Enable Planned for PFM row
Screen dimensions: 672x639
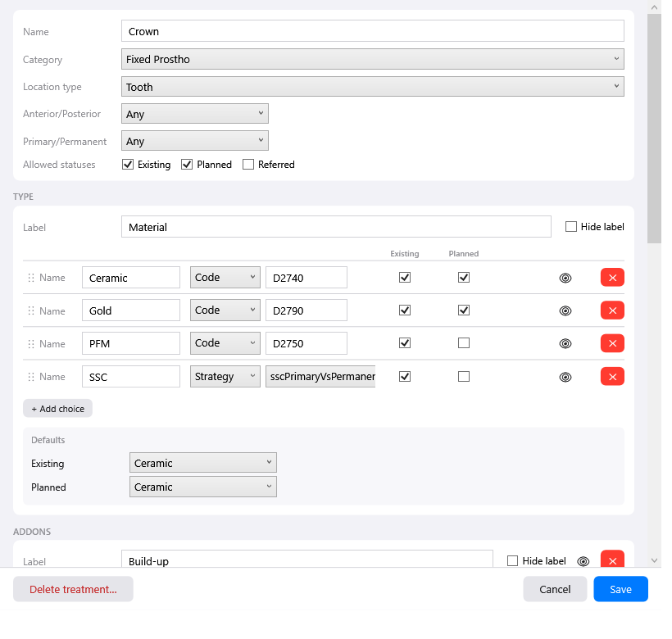pyautogui.click(x=464, y=343)
